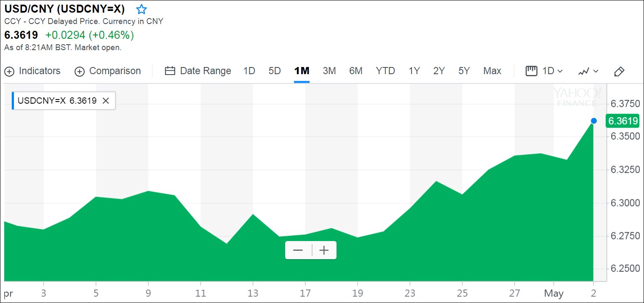This screenshot has width=644, height=303.
Task: Select the 3M time range
Action: click(x=329, y=71)
